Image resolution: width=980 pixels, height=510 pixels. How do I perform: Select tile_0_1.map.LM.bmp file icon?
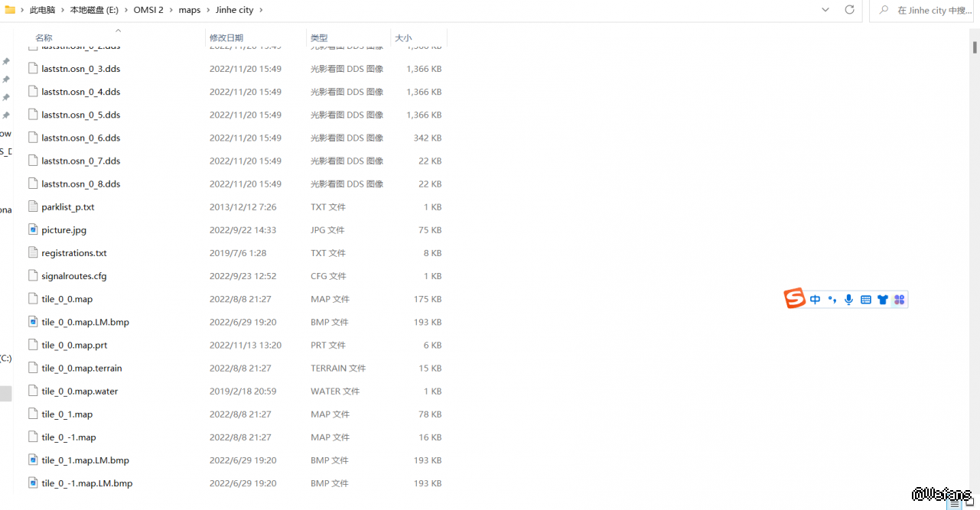coord(33,460)
